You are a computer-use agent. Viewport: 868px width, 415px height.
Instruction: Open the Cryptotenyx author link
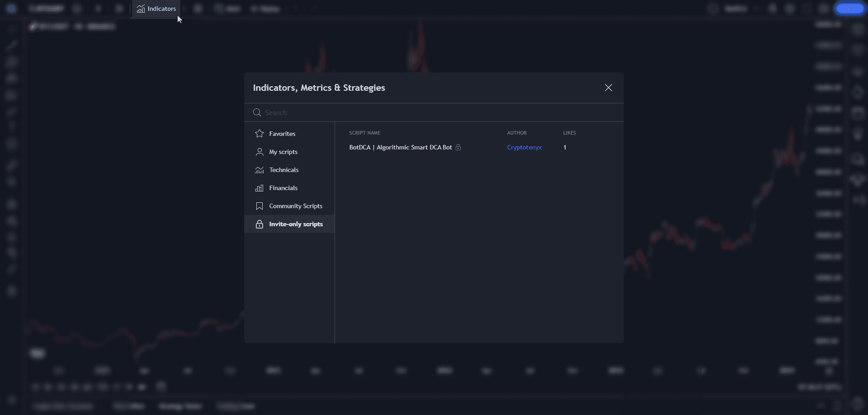(524, 147)
